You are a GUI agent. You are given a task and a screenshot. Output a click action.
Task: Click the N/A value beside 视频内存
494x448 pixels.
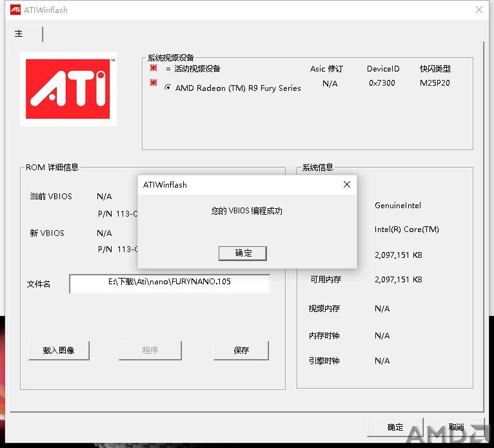pyautogui.click(x=382, y=308)
